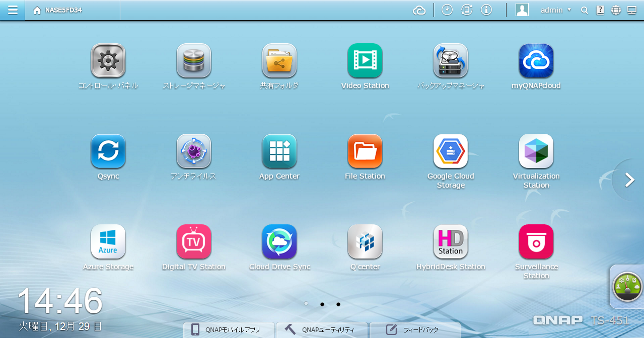Open HybridDesk Station
The width and height of the screenshot is (644, 338).
click(x=451, y=241)
